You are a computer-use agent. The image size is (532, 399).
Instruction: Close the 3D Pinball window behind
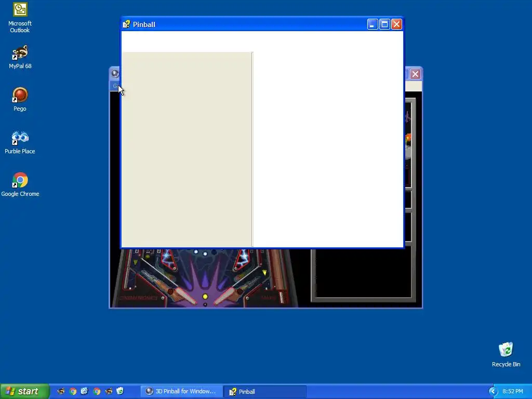pos(415,74)
